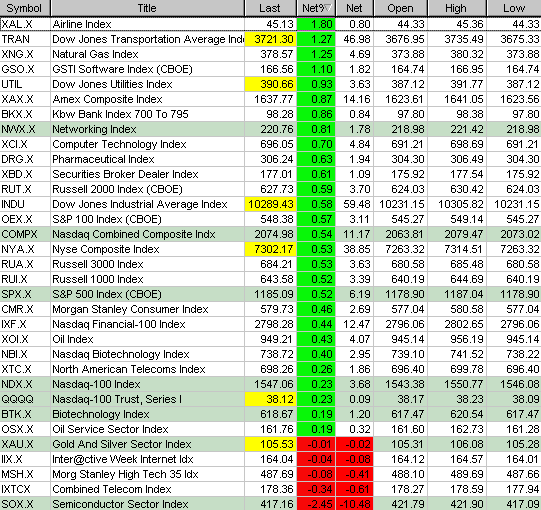The image size is (541, 510).
Task: Select the XAL.X Airline Index row
Action: pyautogui.click(x=270, y=24)
